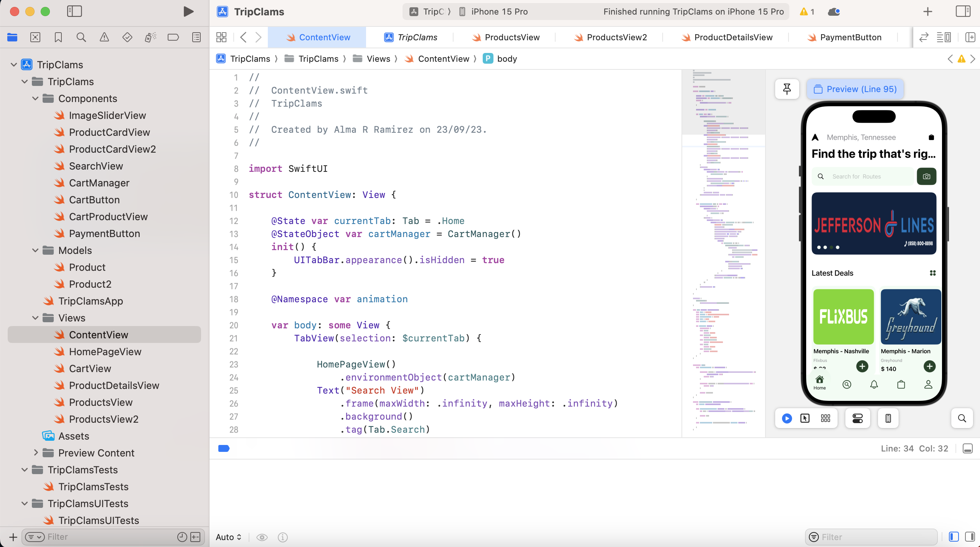Select the Live preview play mode
This screenshot has height=547, width=980.
pyautogui.click(x=787, y=418)
